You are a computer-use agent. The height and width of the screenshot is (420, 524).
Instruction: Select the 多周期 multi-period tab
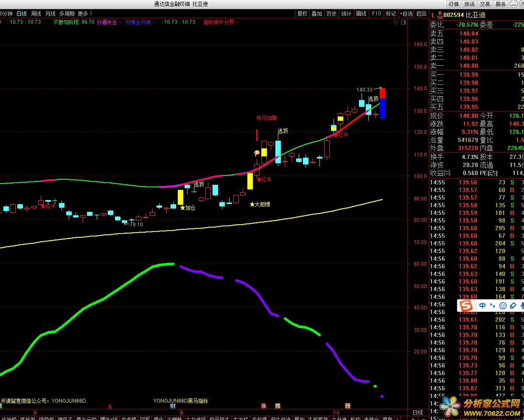[67, 14]
